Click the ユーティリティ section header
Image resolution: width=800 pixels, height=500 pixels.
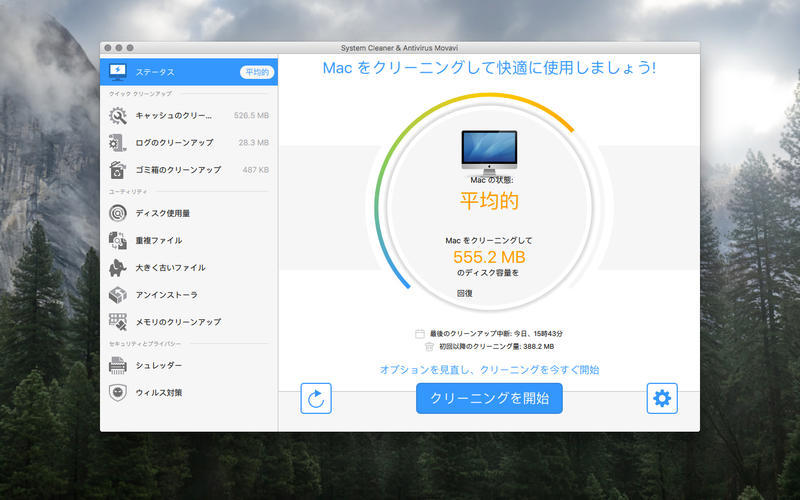tap(128, 191)
